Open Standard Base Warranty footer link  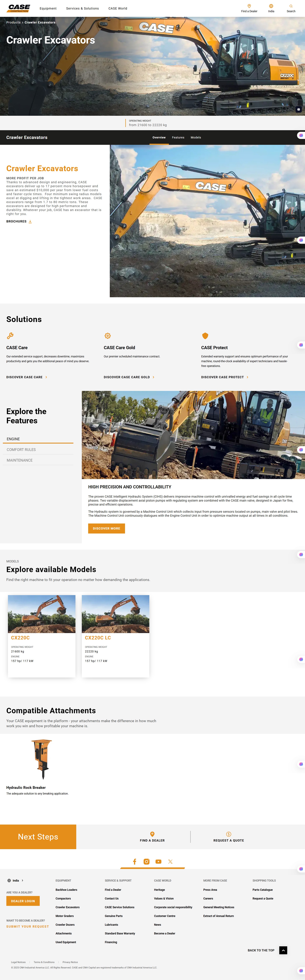(x=120, y=934)
